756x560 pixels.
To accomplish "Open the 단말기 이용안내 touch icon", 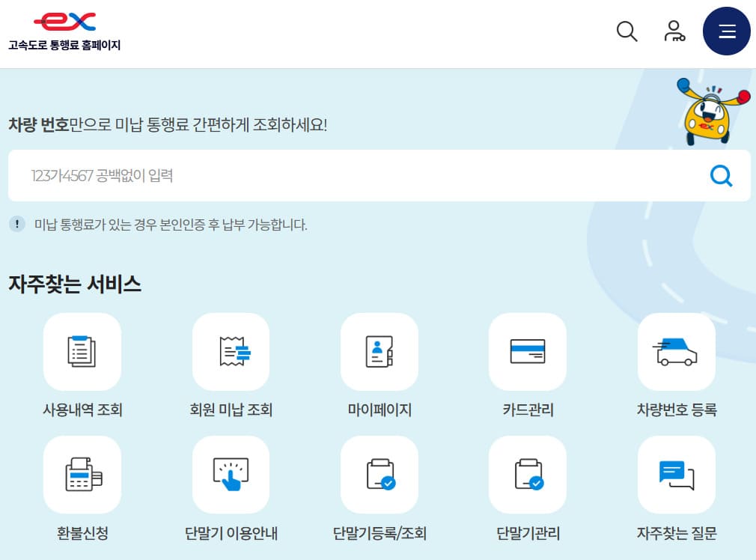I will click(x=231, y=475).
